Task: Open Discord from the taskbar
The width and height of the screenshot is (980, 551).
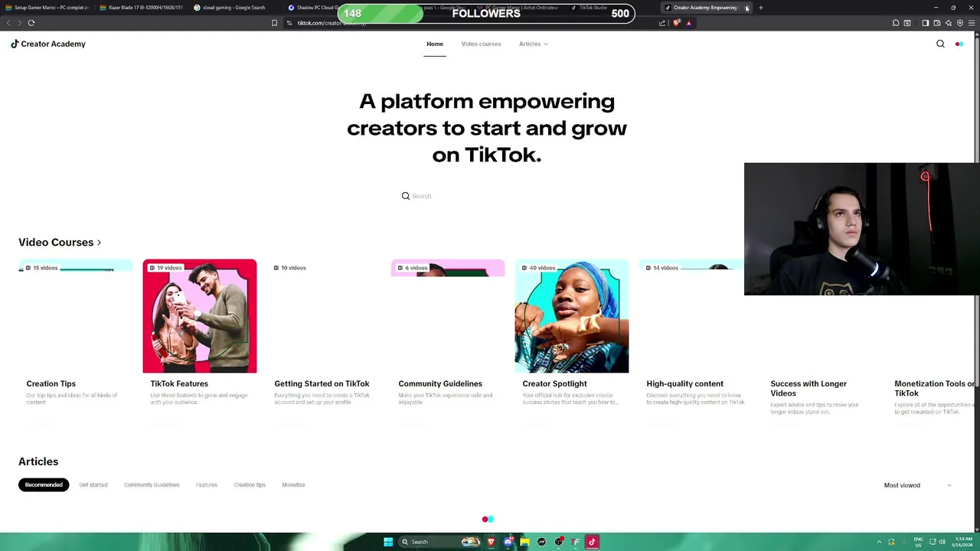Action: point(508,542)
